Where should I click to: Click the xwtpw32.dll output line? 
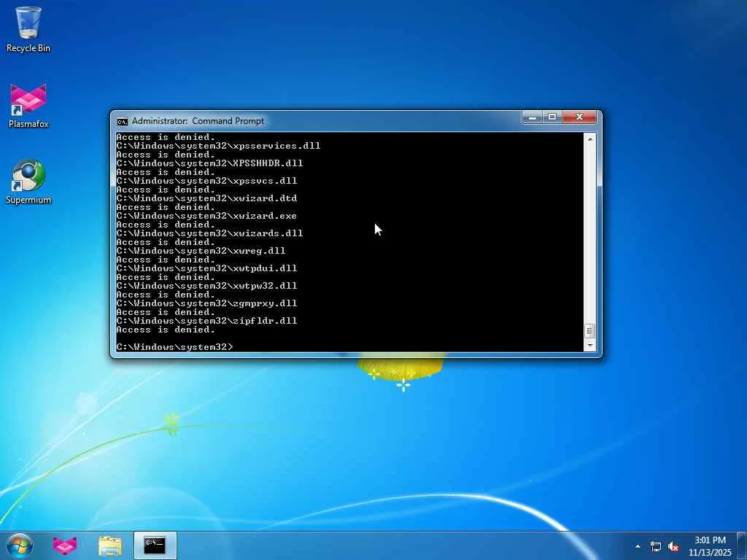206,286
